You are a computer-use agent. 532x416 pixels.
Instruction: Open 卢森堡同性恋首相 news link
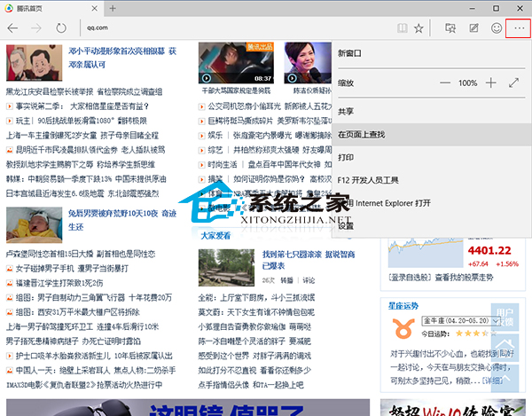click(x=81, y=254)
